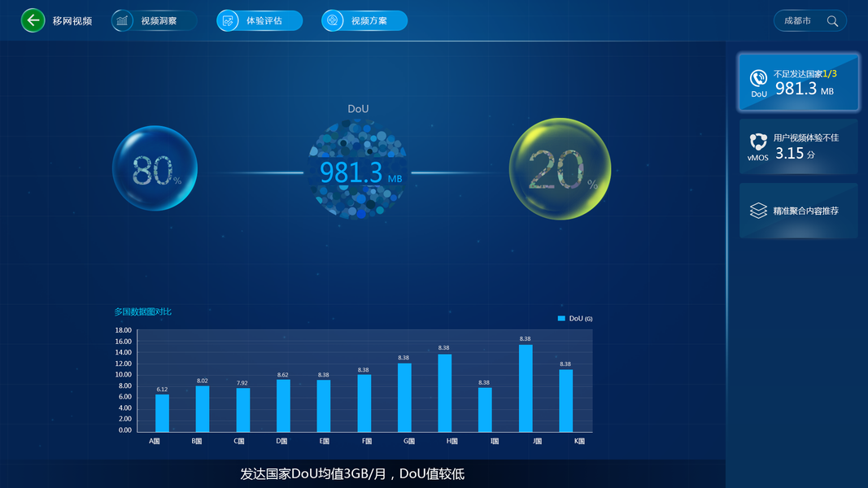Click the K国 bar in chart
The width and height of the screenshot is (868, 488).
[565, 401]
